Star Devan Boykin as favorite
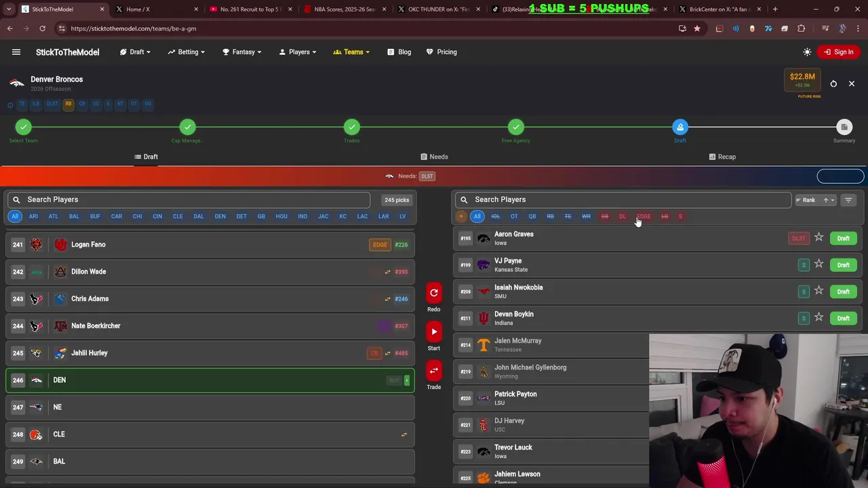The image size is (868, 488). click(x=818, y=317)
